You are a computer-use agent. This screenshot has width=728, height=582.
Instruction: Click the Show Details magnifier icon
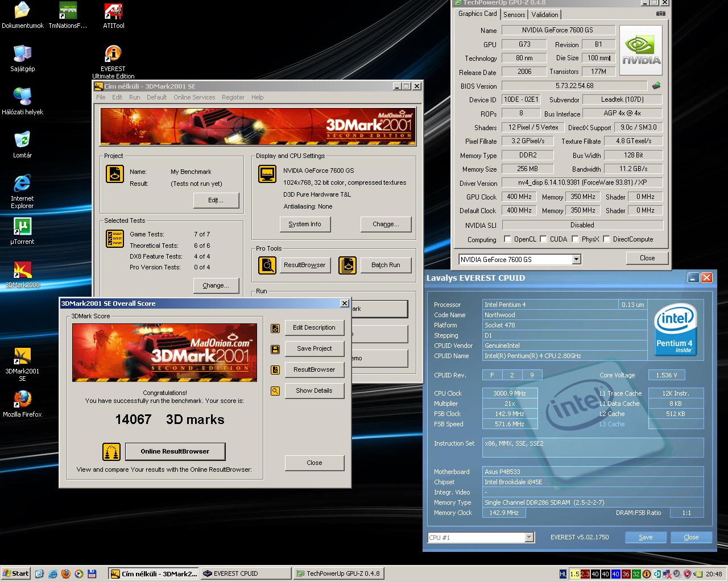tap(275, 391)
